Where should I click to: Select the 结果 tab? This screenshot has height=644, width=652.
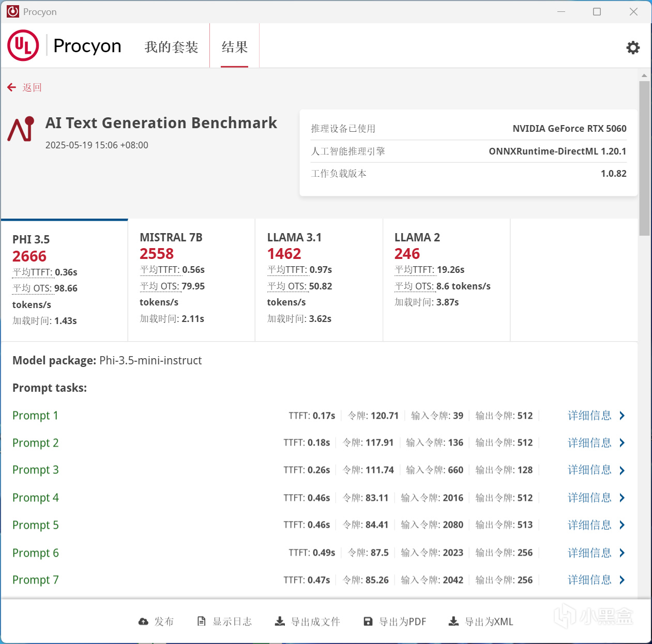[x=234, y=47]
